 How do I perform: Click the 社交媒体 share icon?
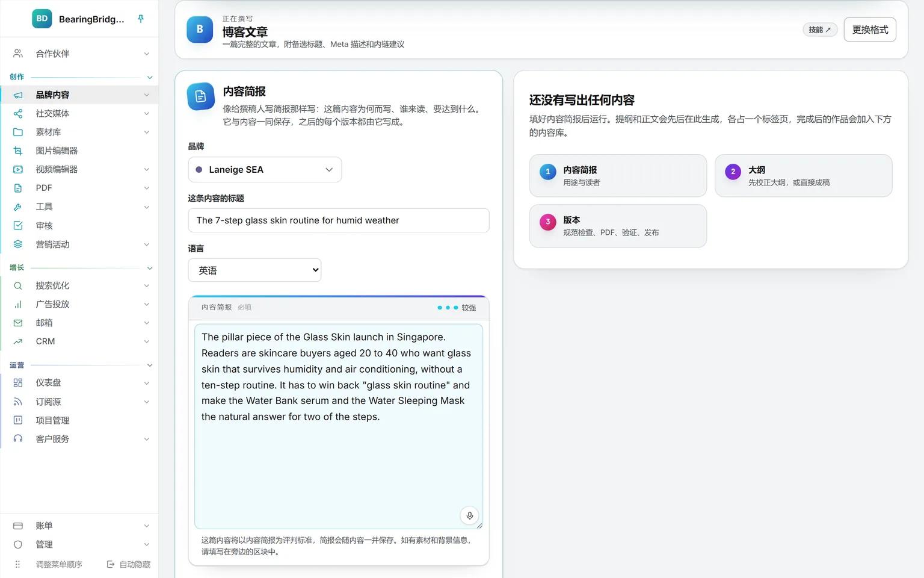click(x=18, y=113)
